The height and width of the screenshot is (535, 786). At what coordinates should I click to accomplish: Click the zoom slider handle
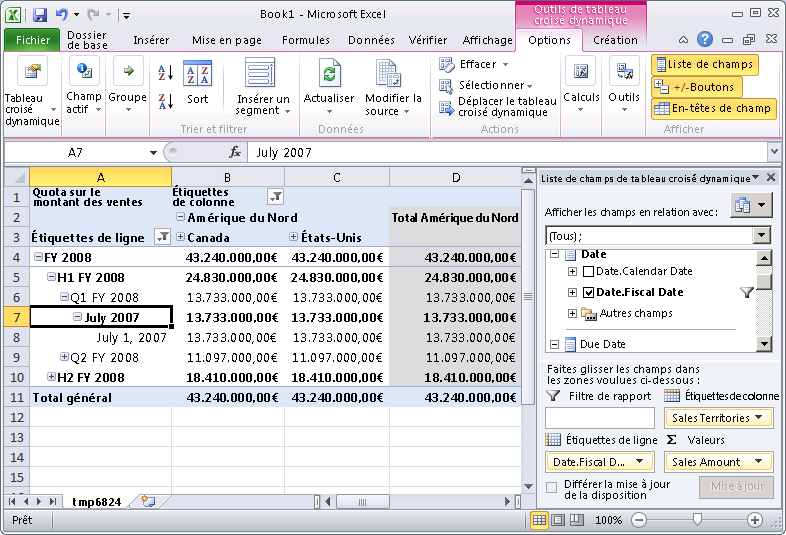pos(697,519)
